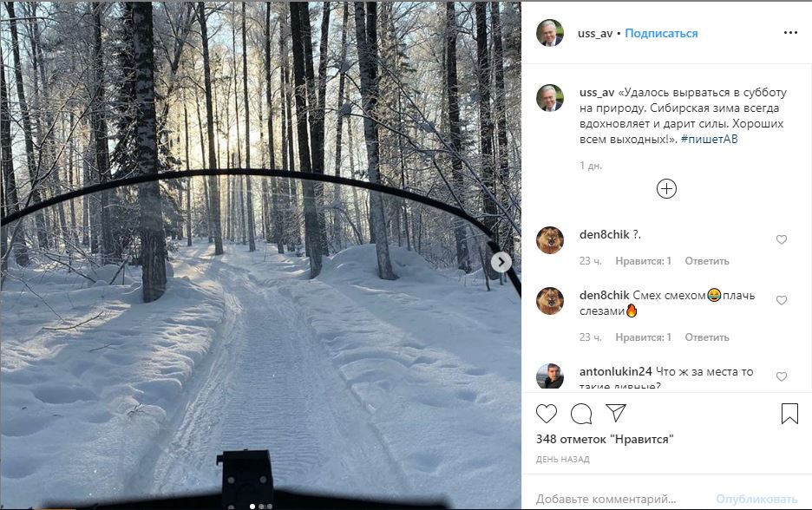Screen dimensions: 812x510
Task: Like antonlukin24's comment with the heart
Action: [x=782, y=377]
